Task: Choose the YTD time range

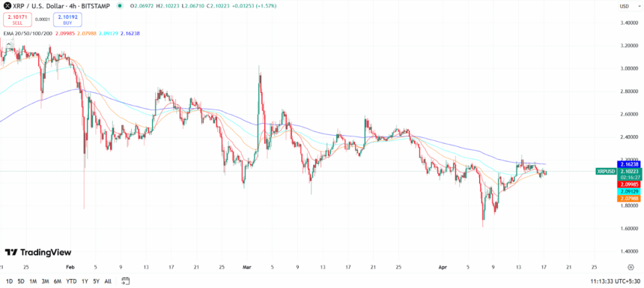Action: point(71,281)
